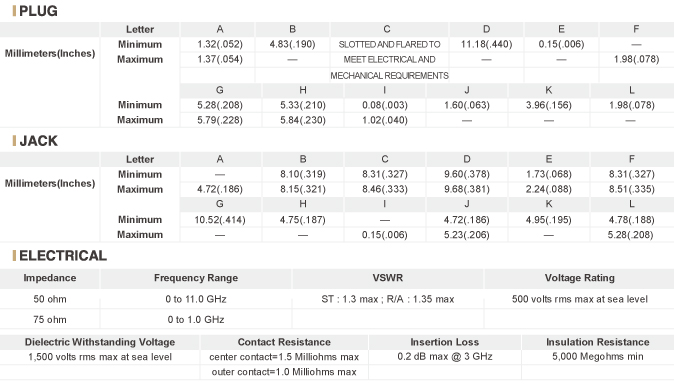
Task: Click the 75 ohm impedance cell
Action: click(50, 319)
